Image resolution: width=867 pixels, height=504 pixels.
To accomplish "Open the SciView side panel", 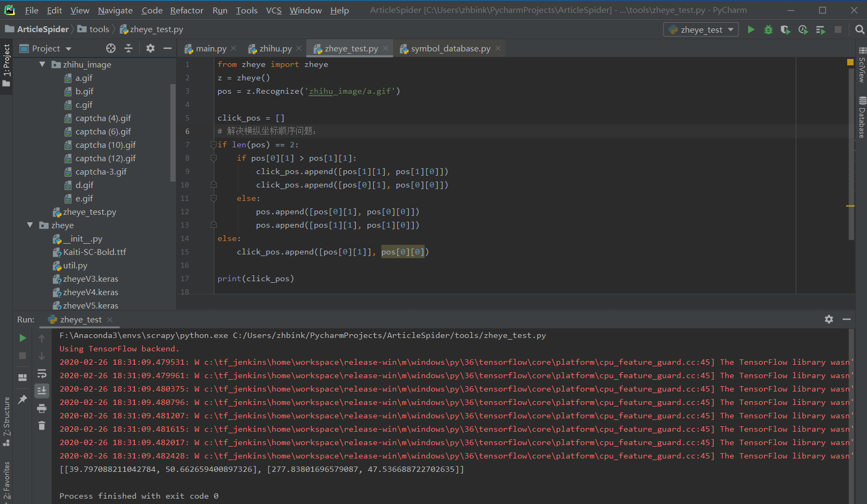I will pos(862,65).
